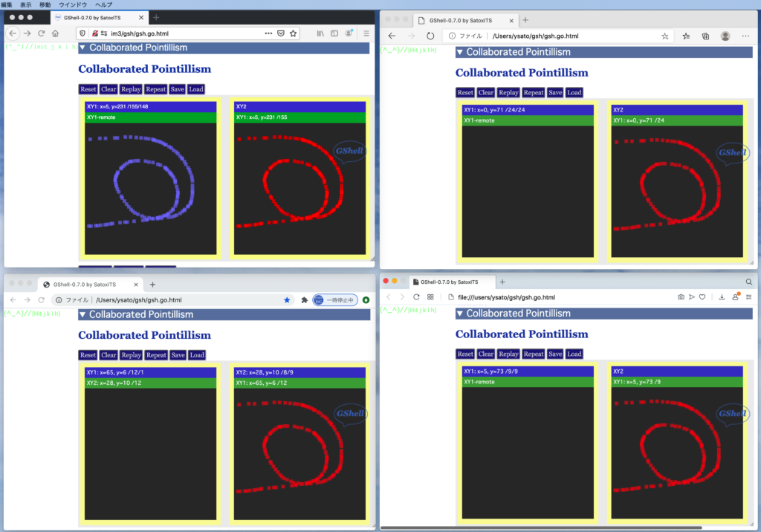761x532 pixels.
Task: Open the ウインドウ menu in macOS menu bar
Action: (x=71, y=4)
